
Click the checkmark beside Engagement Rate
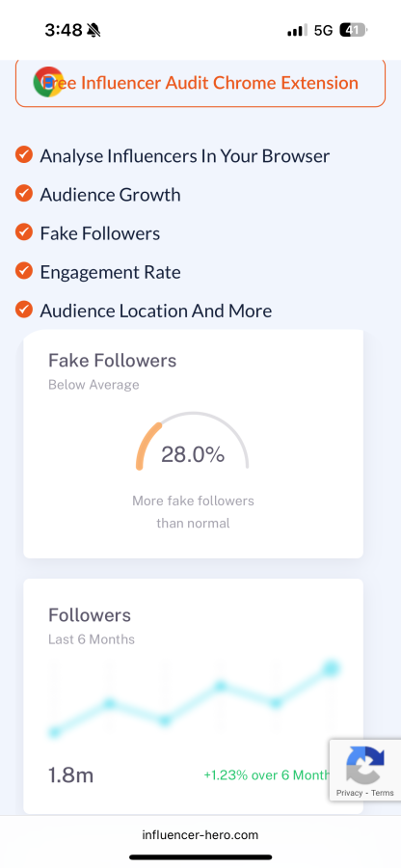24,271
